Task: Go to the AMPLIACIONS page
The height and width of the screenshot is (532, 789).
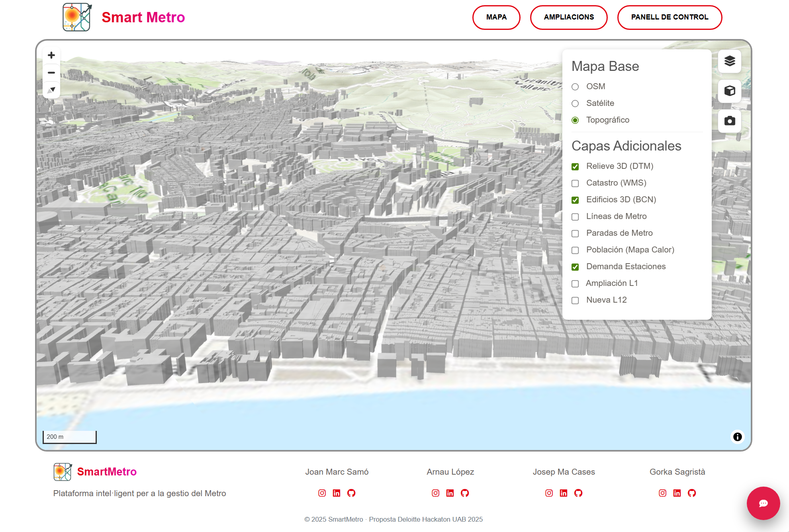Action: point(568,17)
